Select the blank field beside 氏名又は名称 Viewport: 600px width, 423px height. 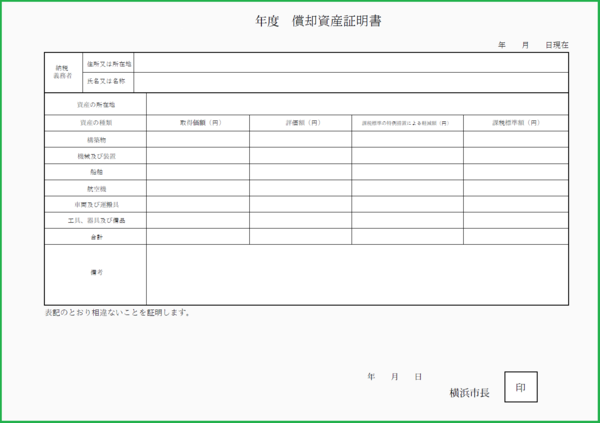[x=351, y=82]
